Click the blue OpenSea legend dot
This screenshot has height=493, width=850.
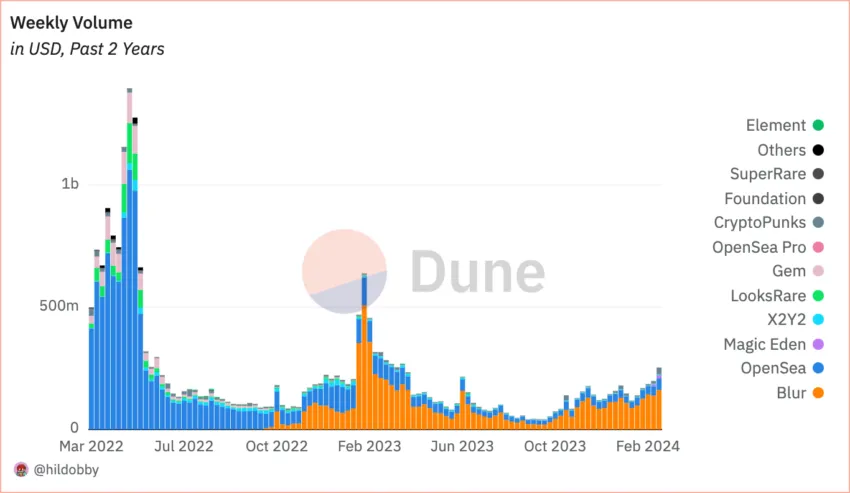pyautogui.click(x=818, y=368)
